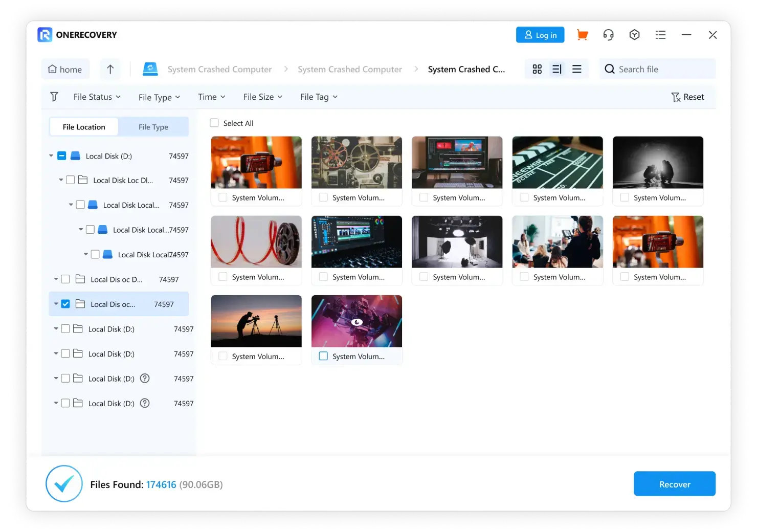This screenshot has width=757, height=532.
Task: Toggle the Local Disk (D:) root drive checkbox
Action: (x=62, y=156)
